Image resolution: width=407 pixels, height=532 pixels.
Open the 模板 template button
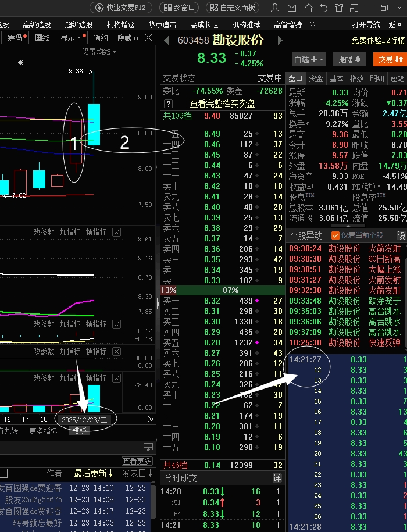[x=79, y=431]
